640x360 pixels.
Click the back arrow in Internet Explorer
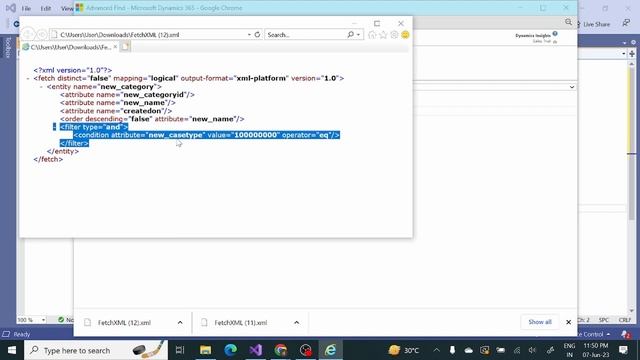pos(28,34)
